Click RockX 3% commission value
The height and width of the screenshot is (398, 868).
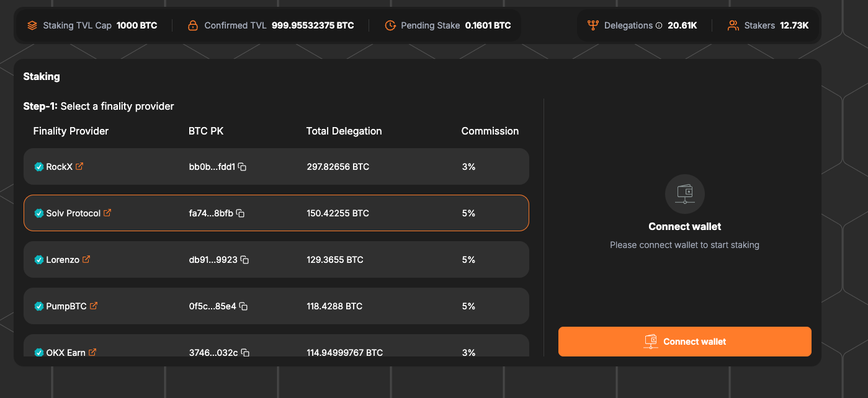pos(468,167)
